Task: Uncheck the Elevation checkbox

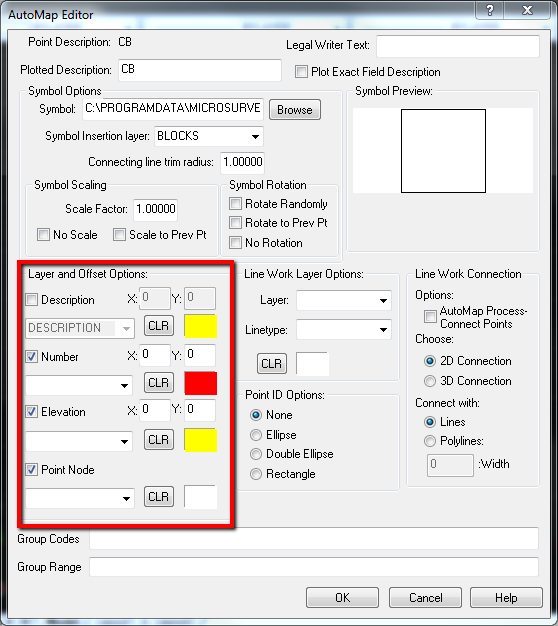Action: coord(32,412)
